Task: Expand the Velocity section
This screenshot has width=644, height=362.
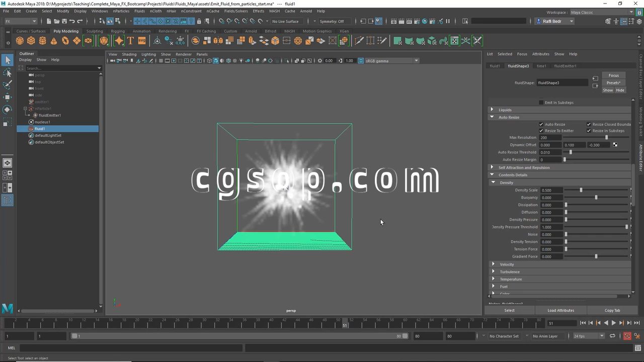Action: (x=506, y=264)
